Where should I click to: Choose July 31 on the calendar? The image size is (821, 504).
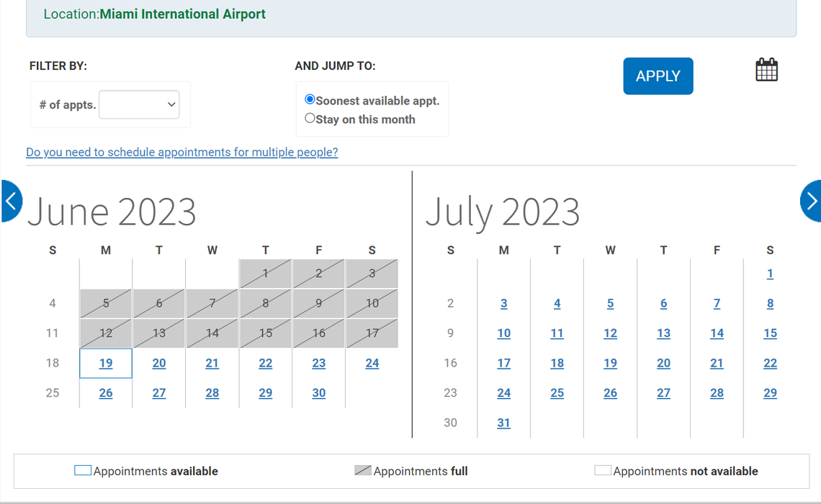(x=503, y=423)
